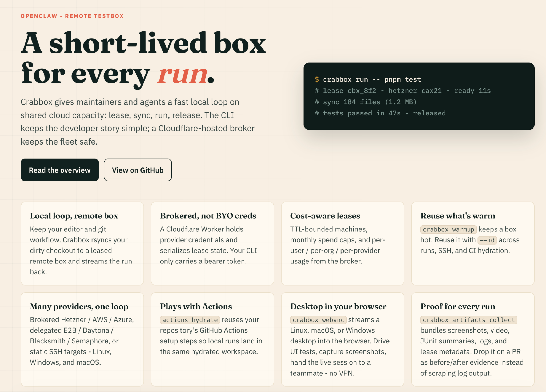The height and width of the screenshot is (392, 546).
Task: Click the text 'Brokered Hetzner / AWS / Azure'
Action: (82, 319)
